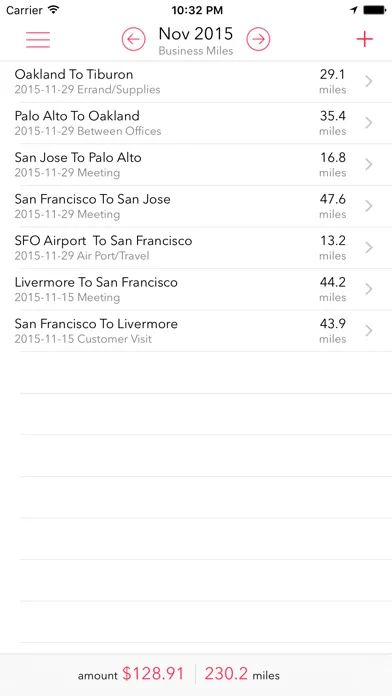The width and height of the screenshot is (392, 696).
Task: Expand Oakland To Tiburon chevron
Action: pyautogui.click(x=368, y=81)
